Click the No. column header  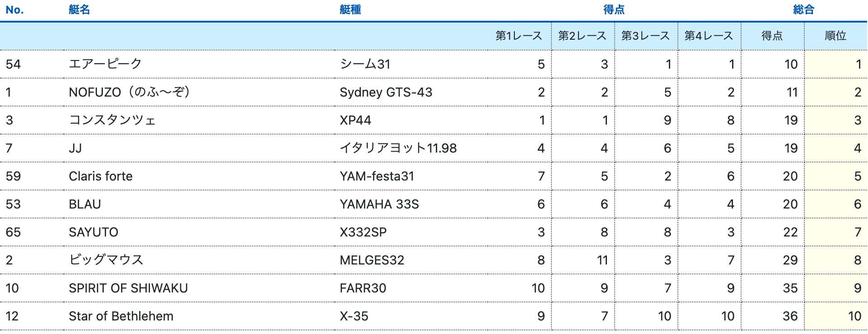coord(14,10)
